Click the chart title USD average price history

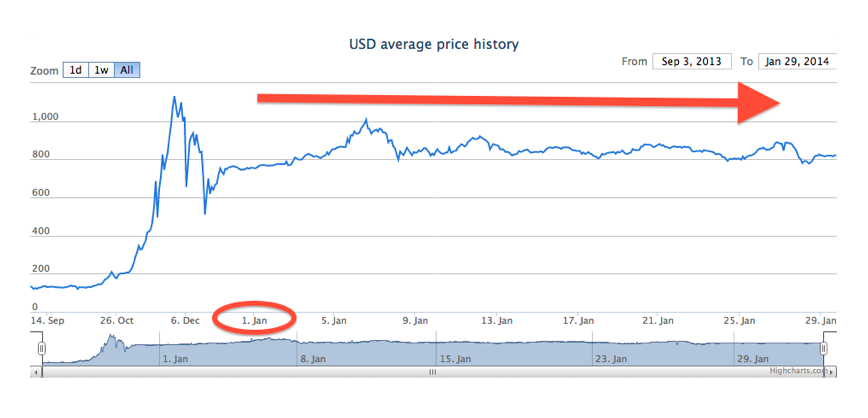coord(433,44)
